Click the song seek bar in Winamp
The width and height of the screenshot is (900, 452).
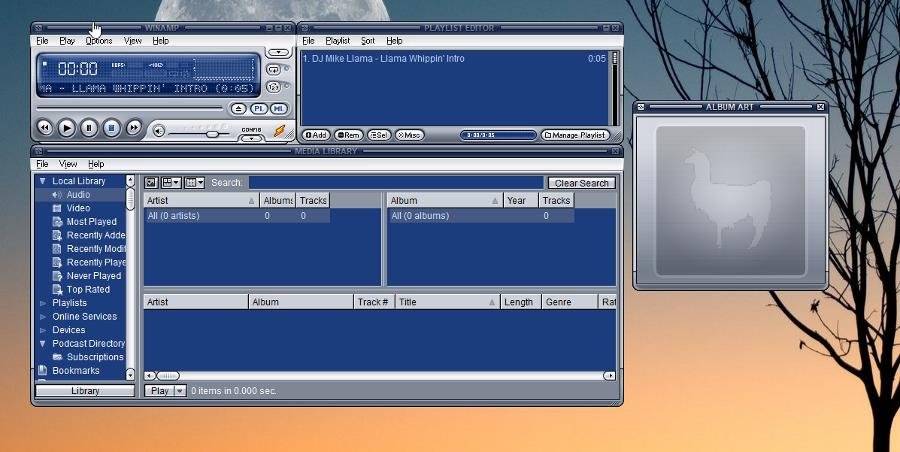click(x=129, y=108)
